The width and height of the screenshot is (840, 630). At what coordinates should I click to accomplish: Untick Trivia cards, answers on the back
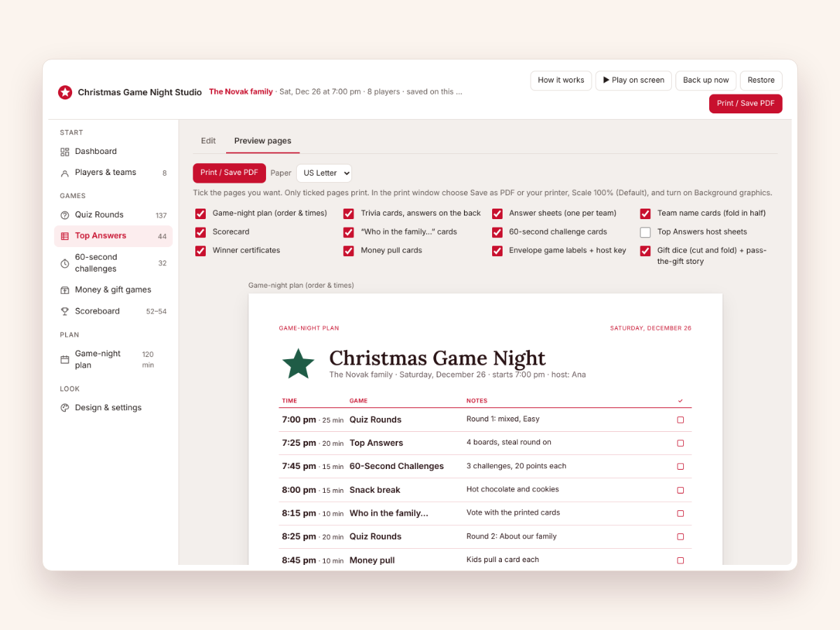[349, 213]
